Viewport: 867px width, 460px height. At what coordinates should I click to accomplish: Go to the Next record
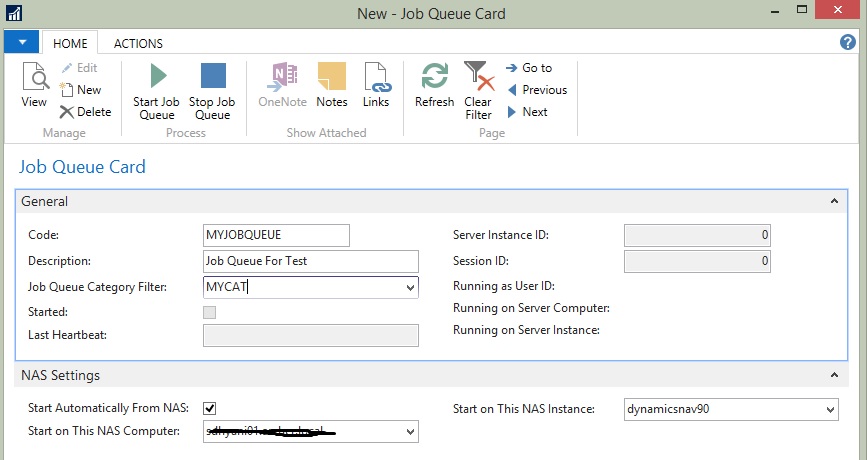coord(528,112)
